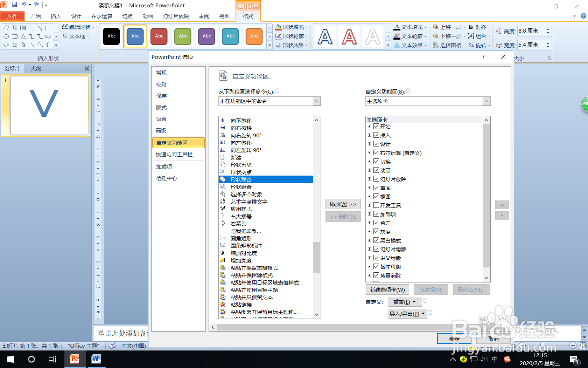Click the Bring Forward (上移一层) icon
This screenshot has width=588, height=368.
pyautogui.click(x=436, y=27)
